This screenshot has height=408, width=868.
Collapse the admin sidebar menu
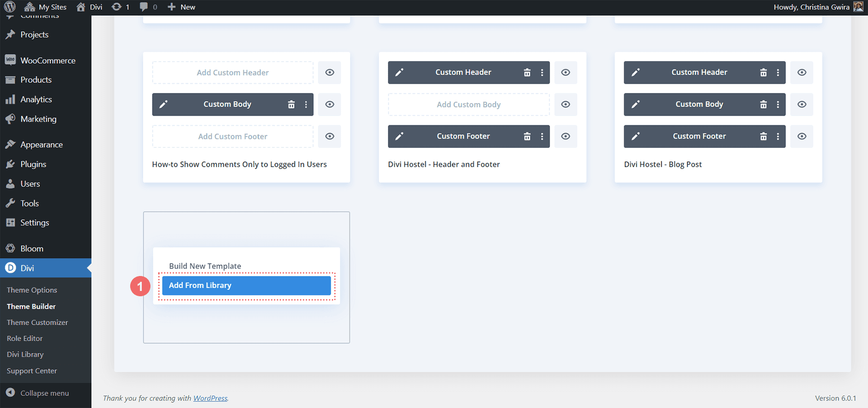[44, 393]
